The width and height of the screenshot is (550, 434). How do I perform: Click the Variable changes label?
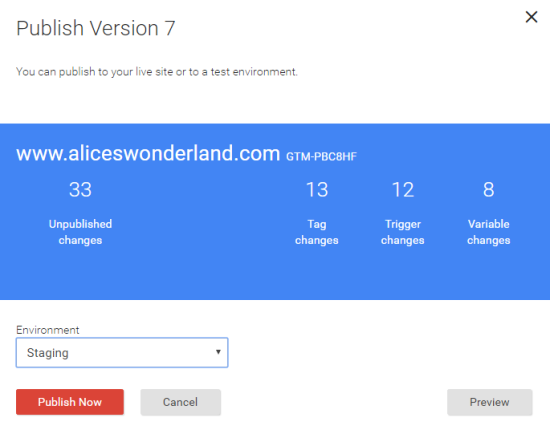489,232
